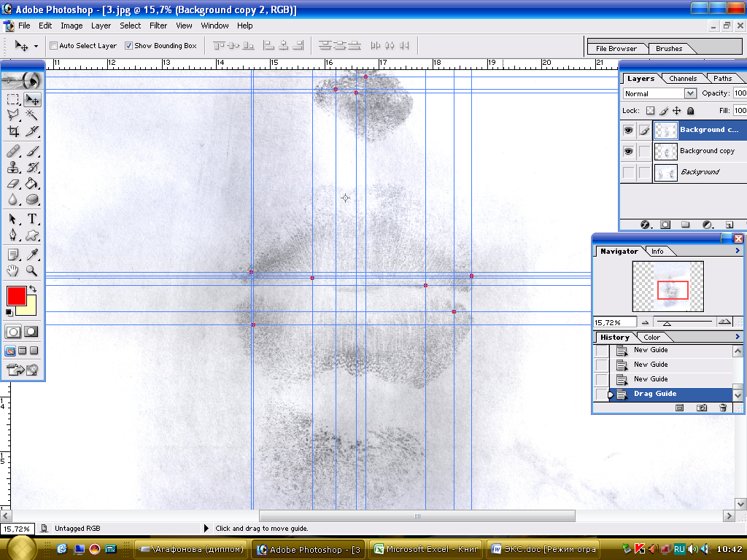Screen dimensions: 747x560
Task: Enable the Auto Select Layer checkbox
Action: pyautogui.click(x=54, y=46)
